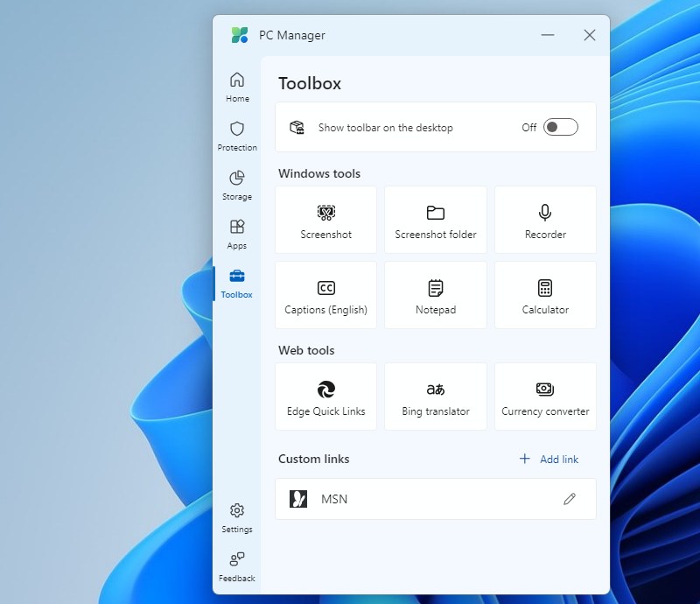The width and height of the screenshot is (700, 604).
Task: Switch to the Apps section
Action: coord(237,235)
